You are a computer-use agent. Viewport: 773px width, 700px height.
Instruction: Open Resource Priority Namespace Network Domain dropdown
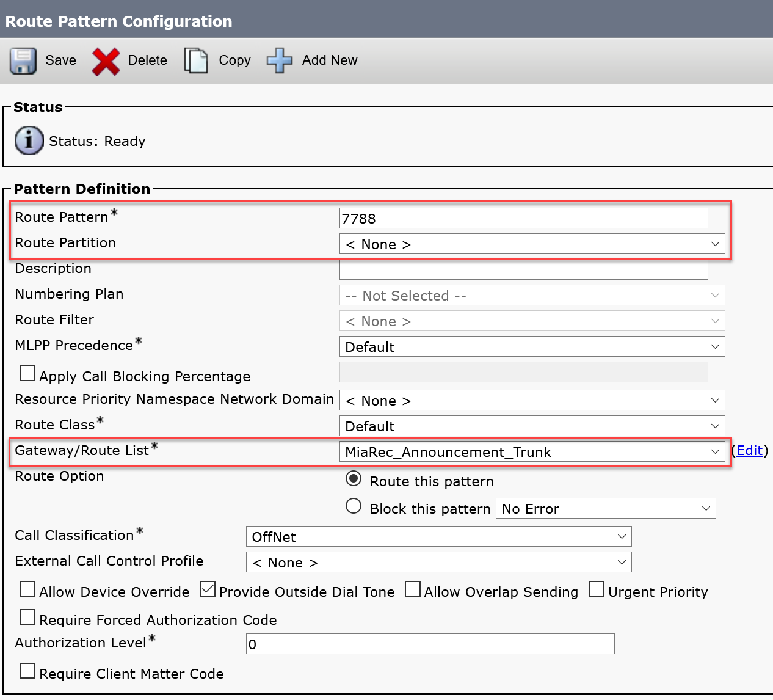(532, 400)
